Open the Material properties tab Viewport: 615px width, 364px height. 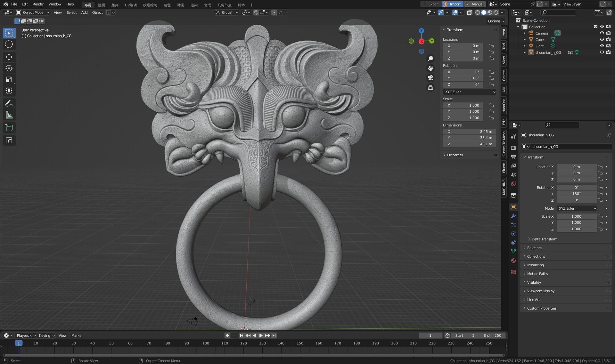(513, 261)
